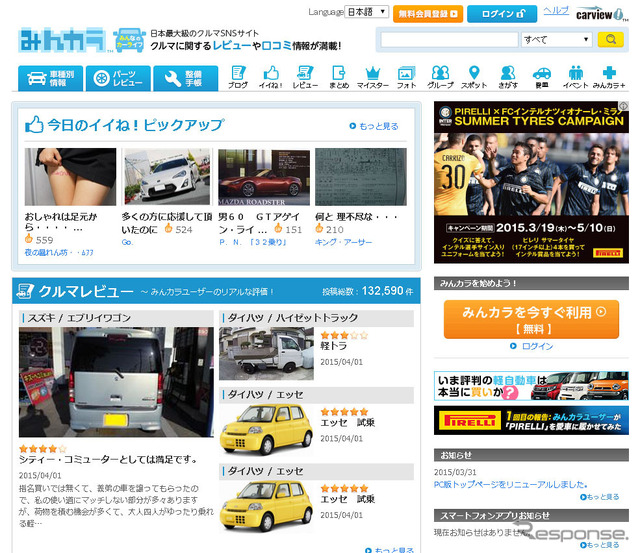Open user link P.N.「32乗り」
Screen dimensions: 640x553
[x=253, y=242]
